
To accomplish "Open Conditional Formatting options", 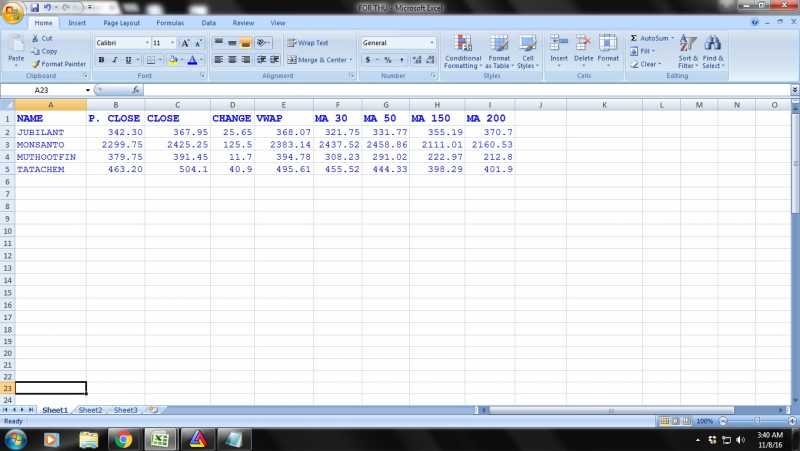I will [462, 52].
